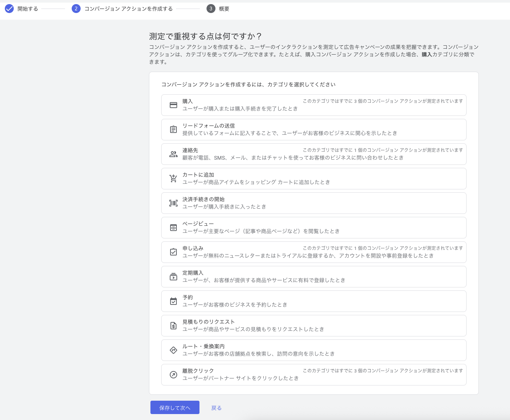
Task: Pick the 離脱クリック category title
Action: pos(198,371)
